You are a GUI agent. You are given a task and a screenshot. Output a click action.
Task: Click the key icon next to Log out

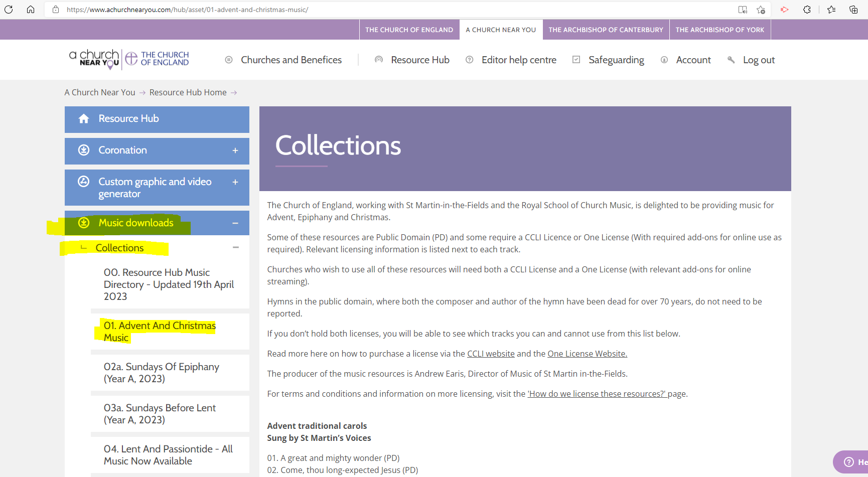click(x=731, y=60)
